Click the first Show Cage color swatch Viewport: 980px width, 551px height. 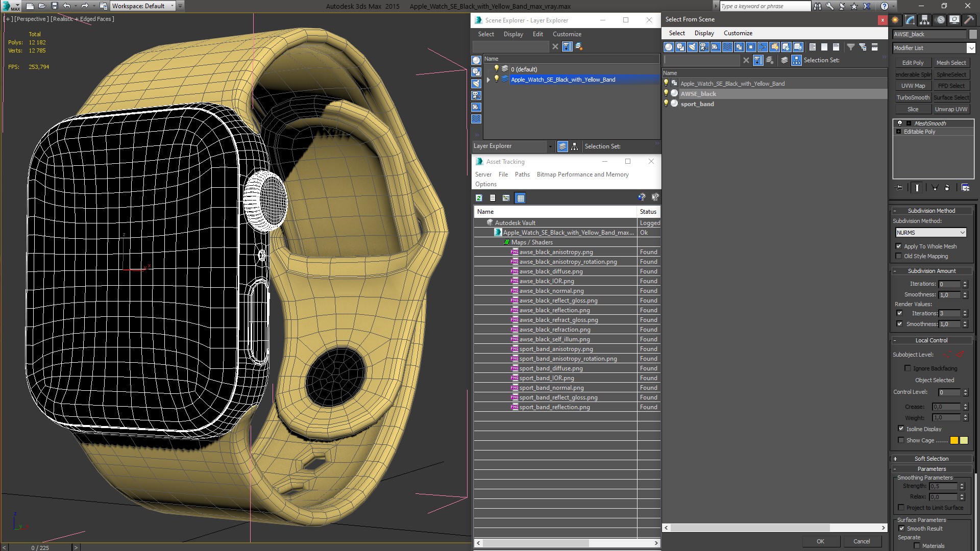tap(954, 440)
